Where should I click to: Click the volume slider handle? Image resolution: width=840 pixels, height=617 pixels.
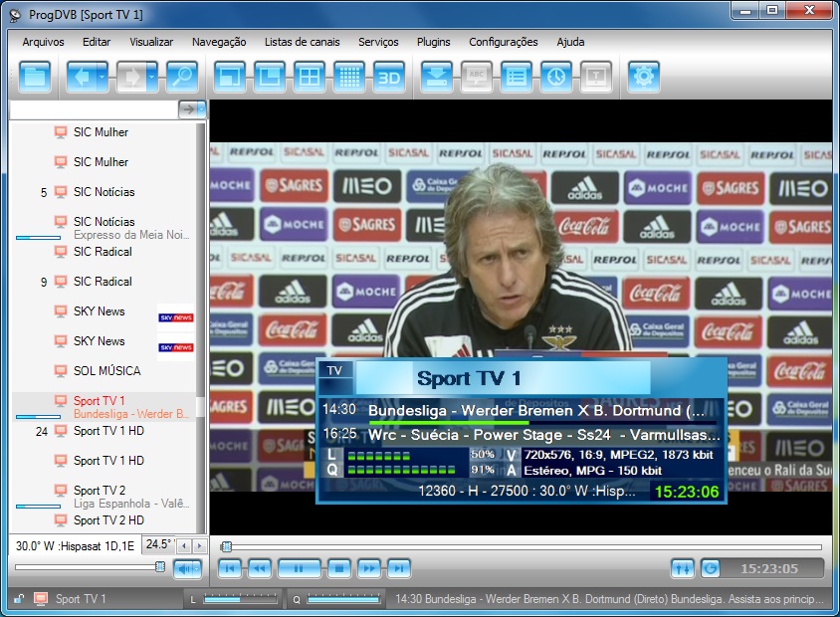(159, 566)
